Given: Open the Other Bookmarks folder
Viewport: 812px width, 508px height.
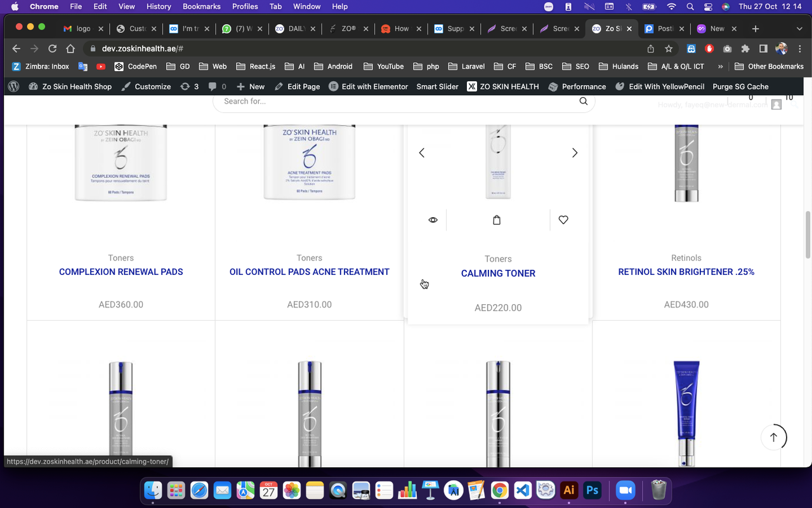Looking at the screenshot, I should (x=769, y=66).
